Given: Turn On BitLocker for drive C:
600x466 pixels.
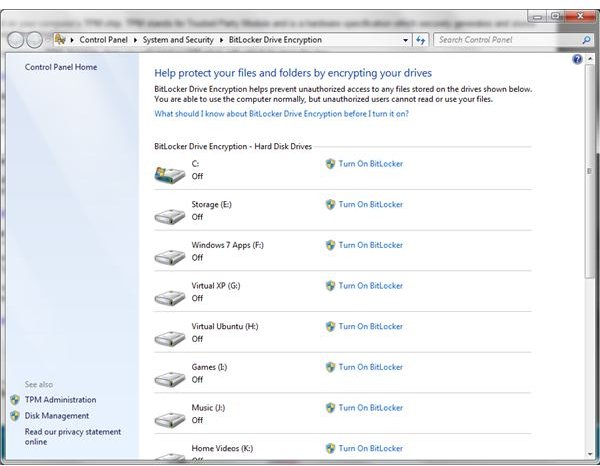Looking at the screenshot, I should pyautogui.click(x=370, y=164).
